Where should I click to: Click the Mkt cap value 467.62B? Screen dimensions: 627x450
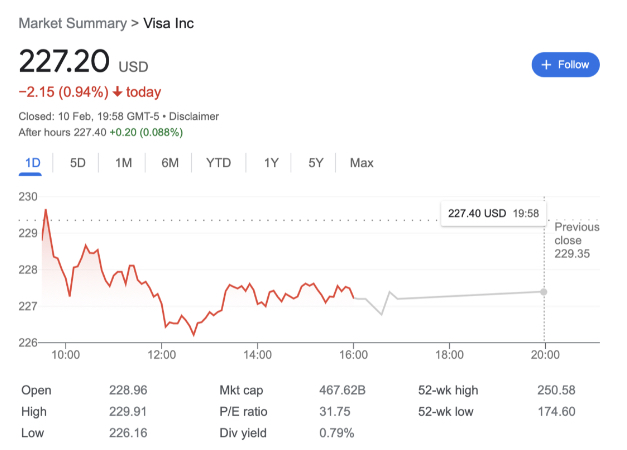pos(342,390)
